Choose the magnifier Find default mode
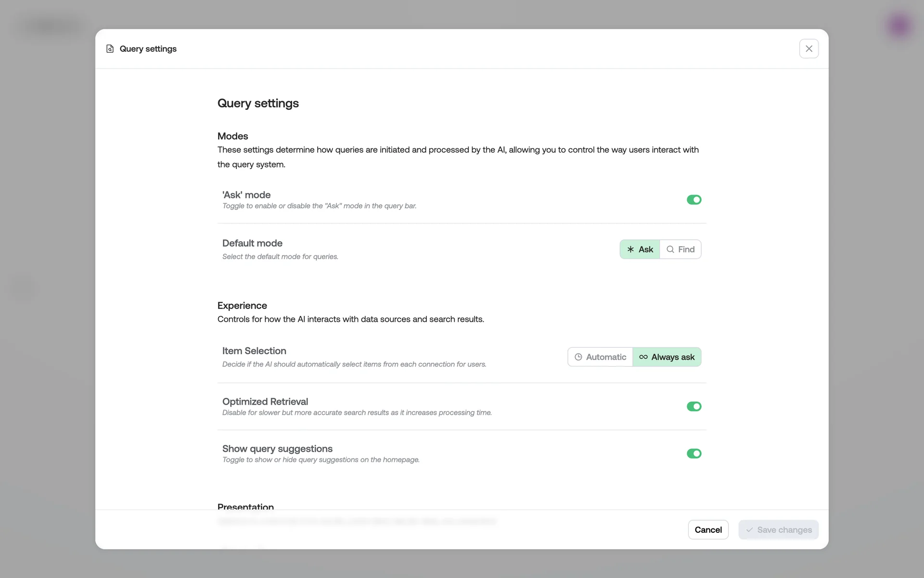924x578 pixels. [680, 250]
